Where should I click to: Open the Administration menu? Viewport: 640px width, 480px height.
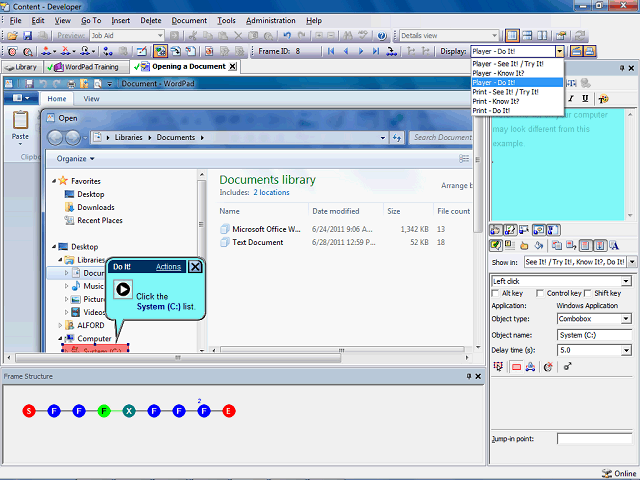[271, 20]
